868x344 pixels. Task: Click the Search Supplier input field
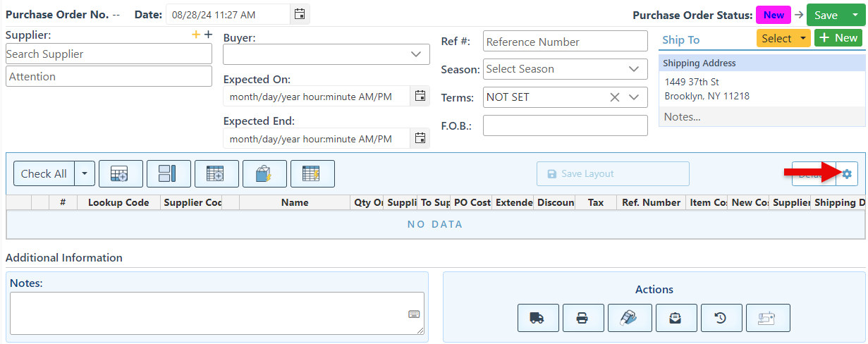point(109,54)
